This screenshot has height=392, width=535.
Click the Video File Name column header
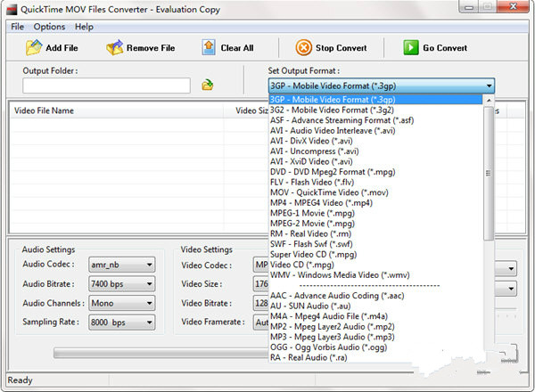[x=116, y=110]
